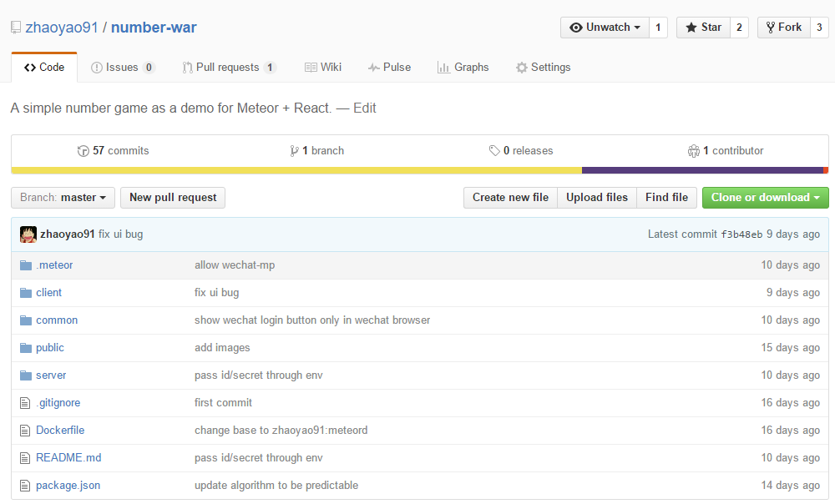Screen dimensions: 835x504
Task: Click the contributor people icon
Action: point(693,151)
